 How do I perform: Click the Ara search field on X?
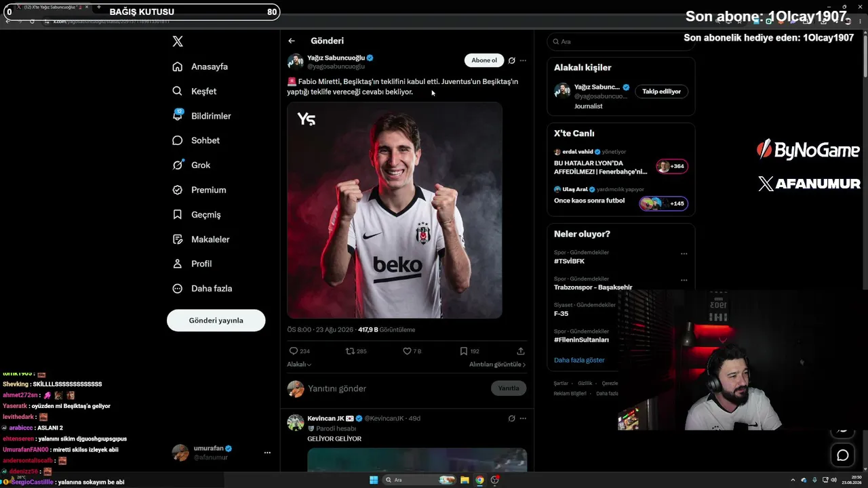click(x=621, y=41)
